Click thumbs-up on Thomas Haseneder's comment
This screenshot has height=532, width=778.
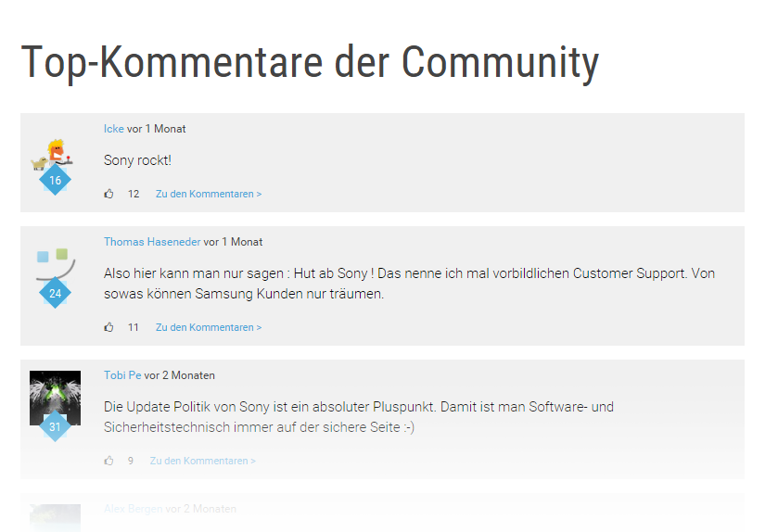point(108,327)
